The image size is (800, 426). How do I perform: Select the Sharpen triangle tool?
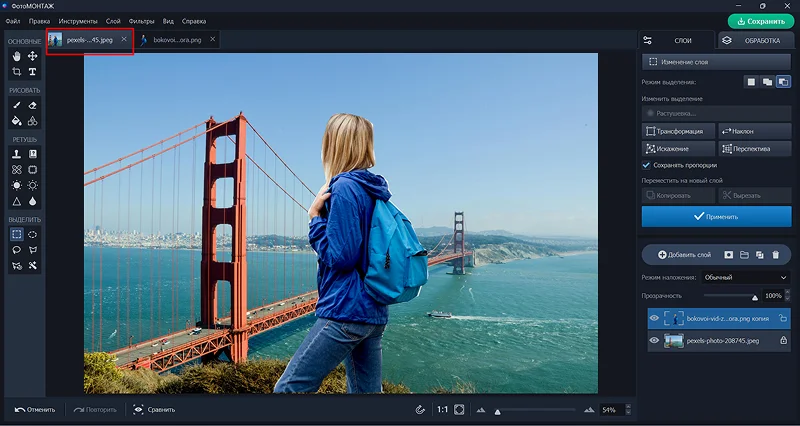pyautogui.click(x=17, y=201)
